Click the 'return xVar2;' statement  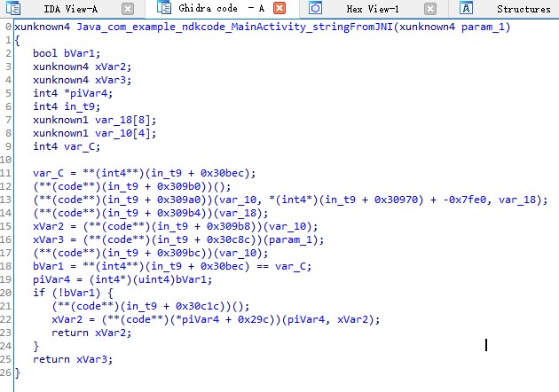[91, 333]
